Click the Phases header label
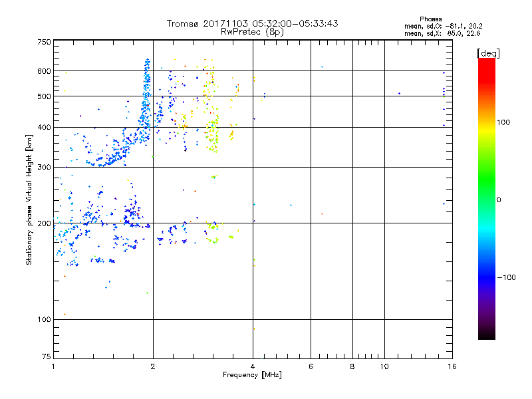Viewport: 532px width, 399px height. [430, 19]
